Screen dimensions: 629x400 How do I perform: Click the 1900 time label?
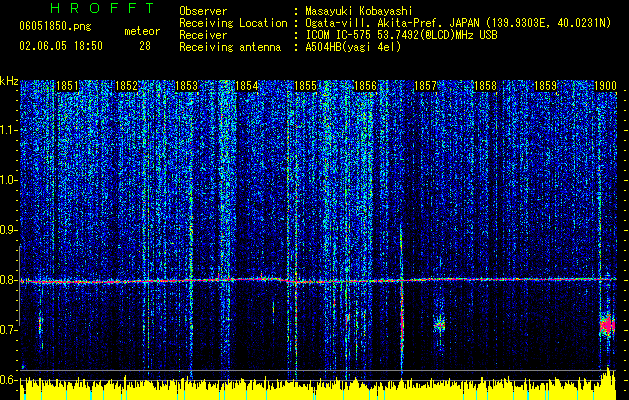(605, 86)
